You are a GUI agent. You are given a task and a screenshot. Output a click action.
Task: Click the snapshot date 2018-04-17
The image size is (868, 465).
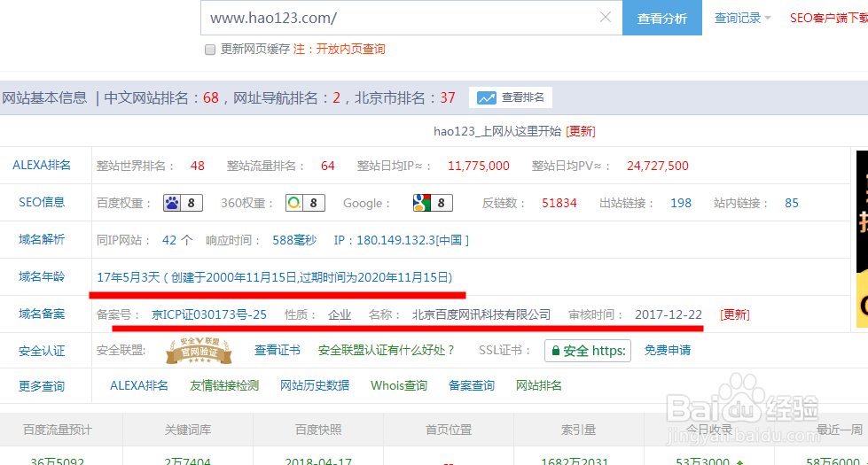coord(318,461)
